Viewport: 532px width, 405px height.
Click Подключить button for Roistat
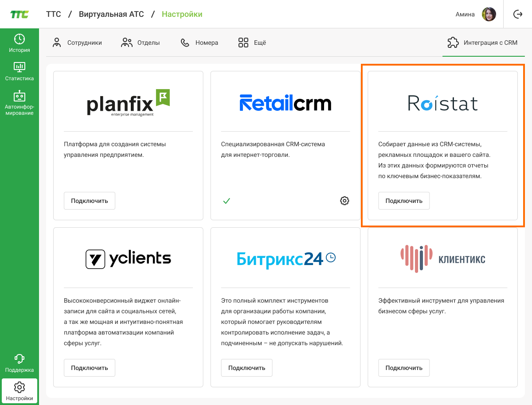(404, 201)
